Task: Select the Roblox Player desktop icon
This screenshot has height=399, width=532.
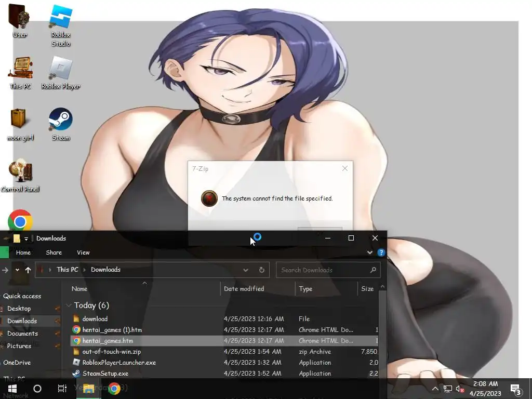Action: tap(61, 73)
